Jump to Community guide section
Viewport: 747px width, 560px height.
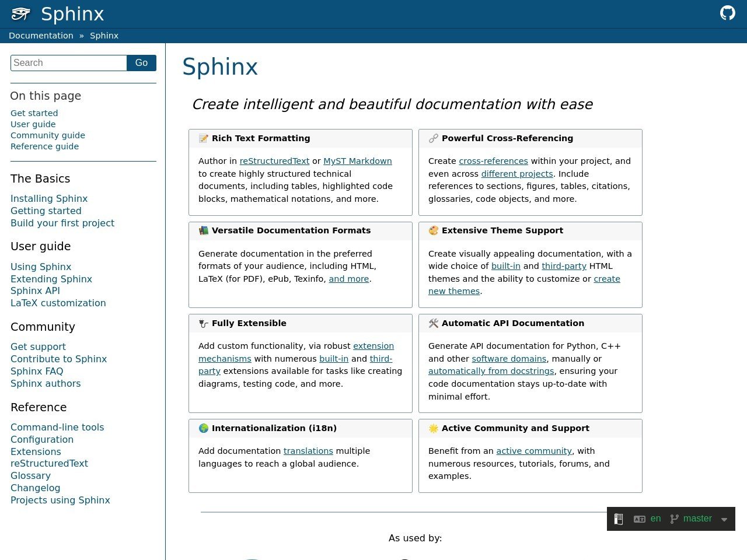tap(47, 135)
